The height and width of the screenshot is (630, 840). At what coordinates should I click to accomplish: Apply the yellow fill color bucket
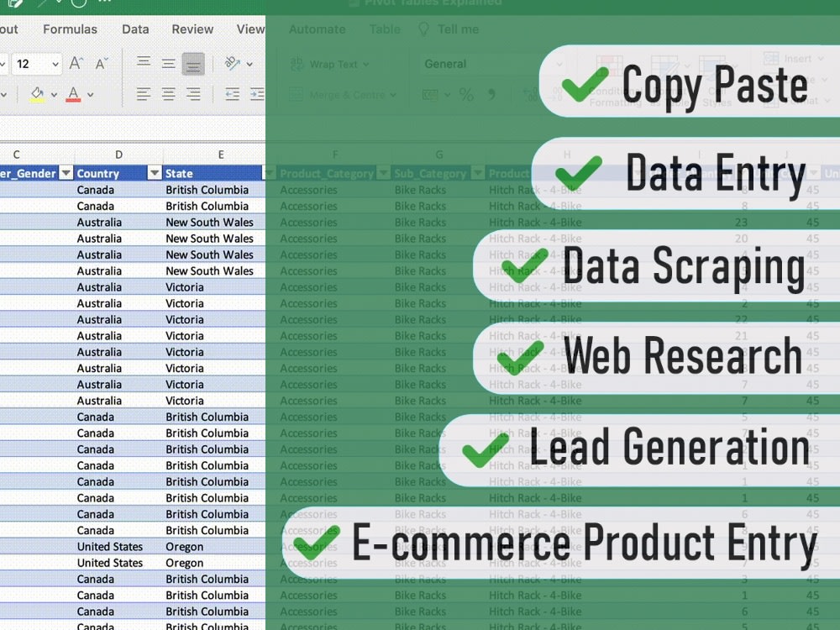pyautogui.click(x=37, y=94)
